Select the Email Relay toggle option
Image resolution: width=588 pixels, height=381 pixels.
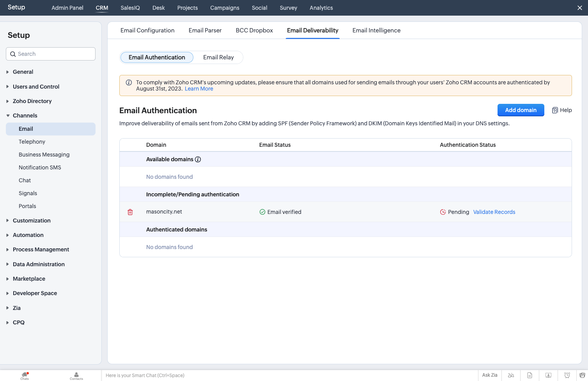(x=218, y=57)
